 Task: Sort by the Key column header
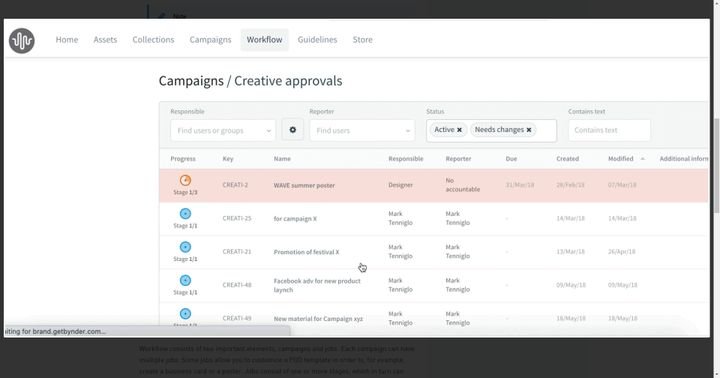tap(228, 159)
